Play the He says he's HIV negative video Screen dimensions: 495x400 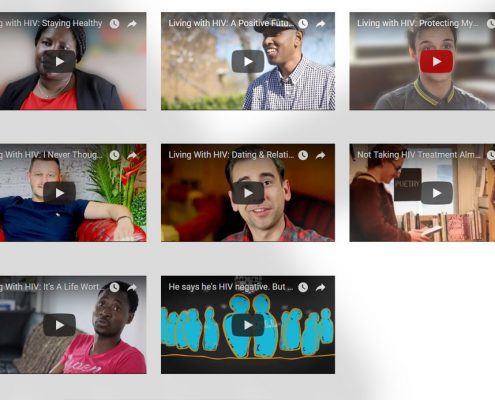(248, 325)
